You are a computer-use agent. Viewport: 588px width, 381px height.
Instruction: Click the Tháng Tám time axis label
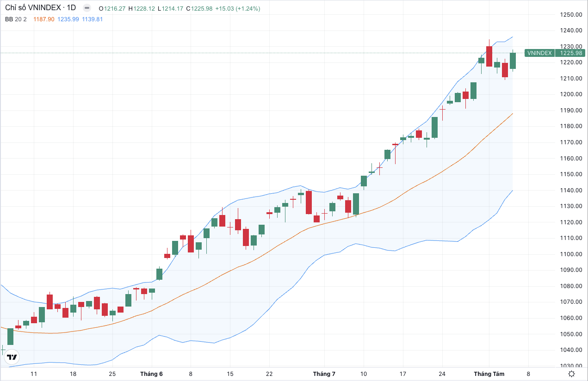tap(489, 374)
